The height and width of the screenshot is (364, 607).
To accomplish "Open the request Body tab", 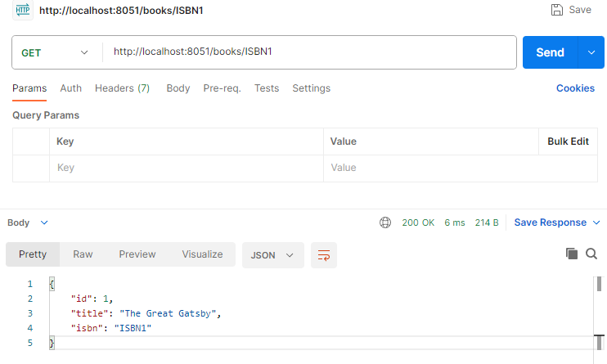I will pyautogui.click(x=178, y=88).
